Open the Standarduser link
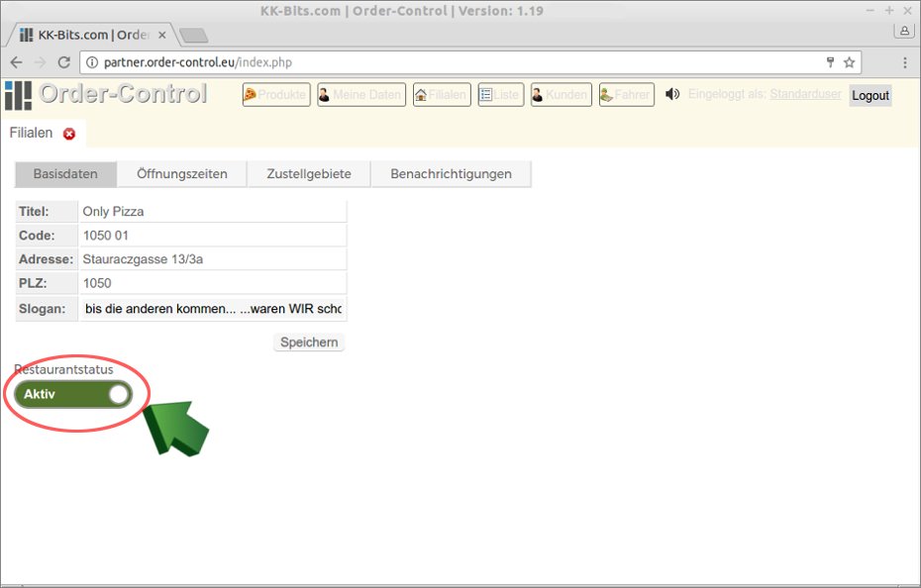The height and width of the screenshot is (588, 921). pyautogui.click(x=805, y=94)
